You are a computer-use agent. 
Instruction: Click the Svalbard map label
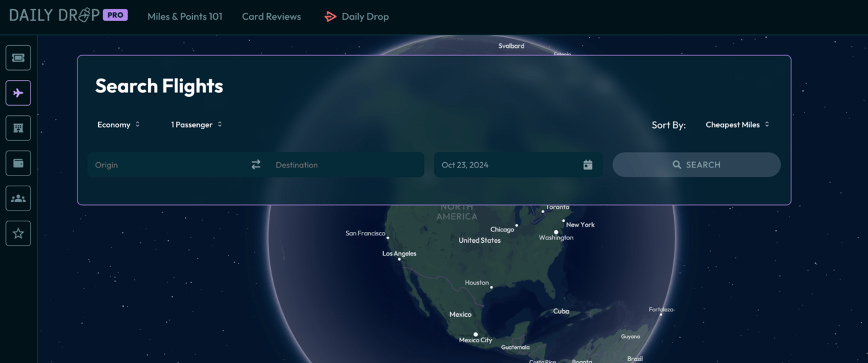coord(511,46)
